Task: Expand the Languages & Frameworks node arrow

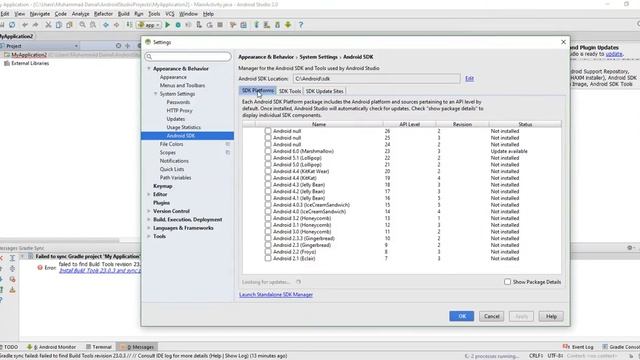Action: (x=149, y=228)
